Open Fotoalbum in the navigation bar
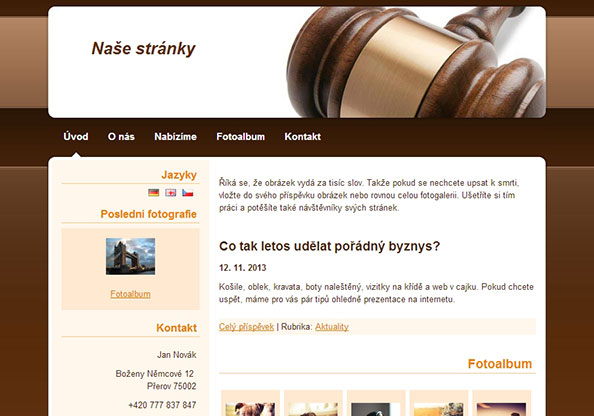This screenshot has width=594, height=416. [x=241, y=136]
